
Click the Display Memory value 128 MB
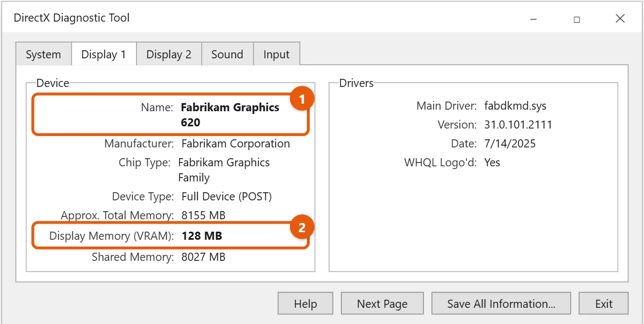(x=202, y=236)
